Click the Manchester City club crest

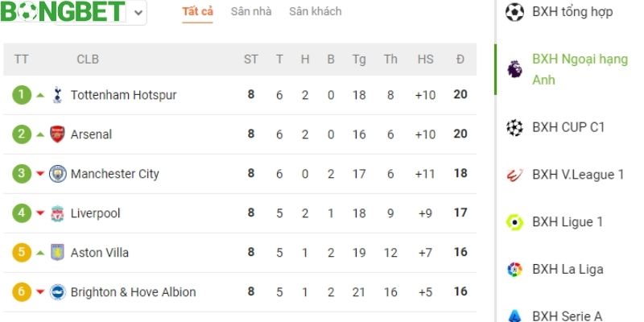coord(57,174)
